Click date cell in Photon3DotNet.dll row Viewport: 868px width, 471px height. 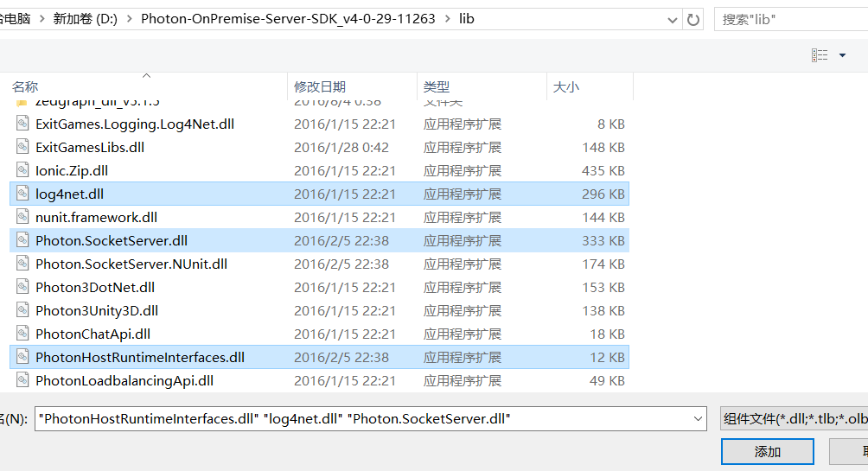pos(344,287)
